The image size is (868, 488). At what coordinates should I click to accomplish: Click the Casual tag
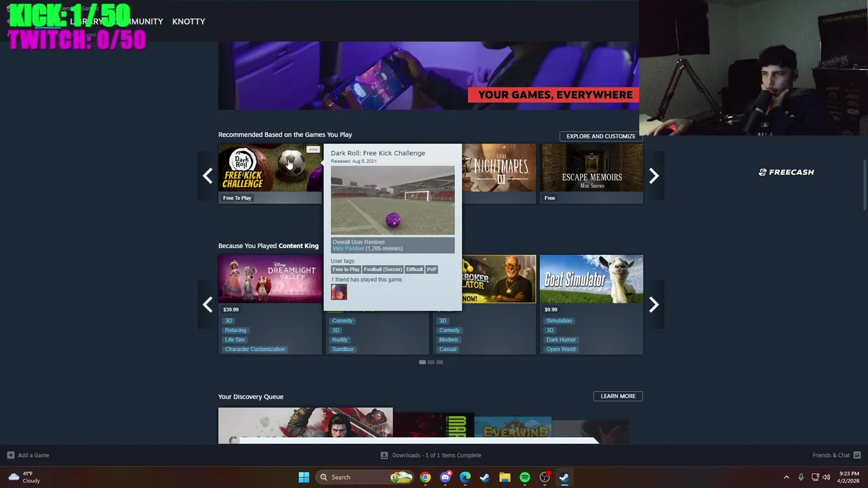(x=448, y=349)
